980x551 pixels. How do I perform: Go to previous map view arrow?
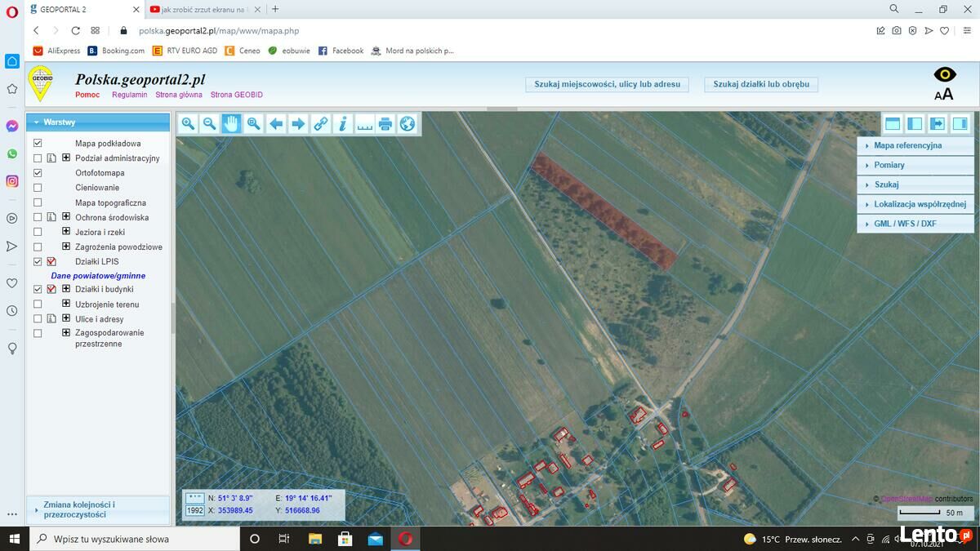tap(276, 123)
